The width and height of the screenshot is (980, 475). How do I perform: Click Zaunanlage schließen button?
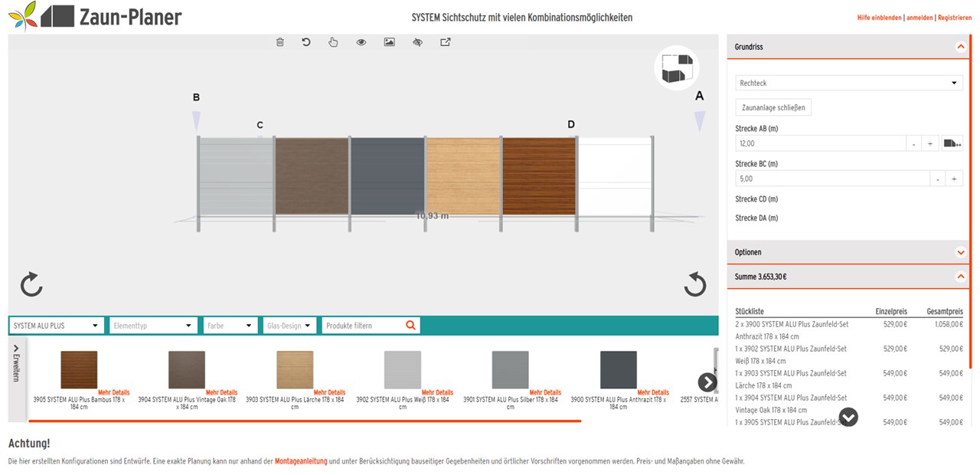(773, 108)
